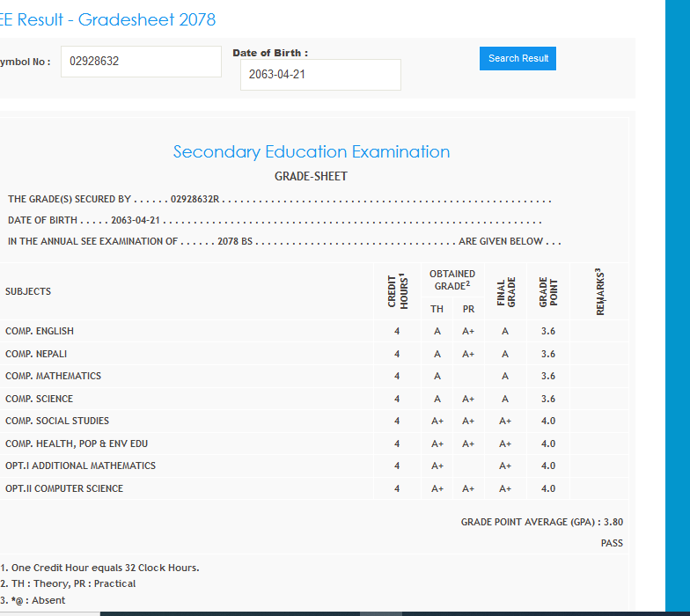Click the FINAL GRADE column header
690x616 pixels.
tap(505, 291)
